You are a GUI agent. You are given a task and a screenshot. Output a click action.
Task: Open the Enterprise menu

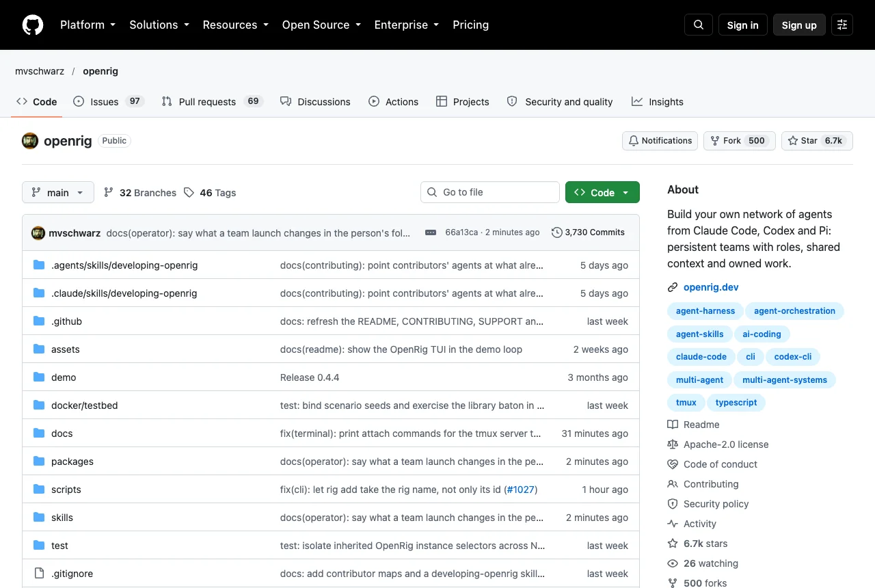407,25
